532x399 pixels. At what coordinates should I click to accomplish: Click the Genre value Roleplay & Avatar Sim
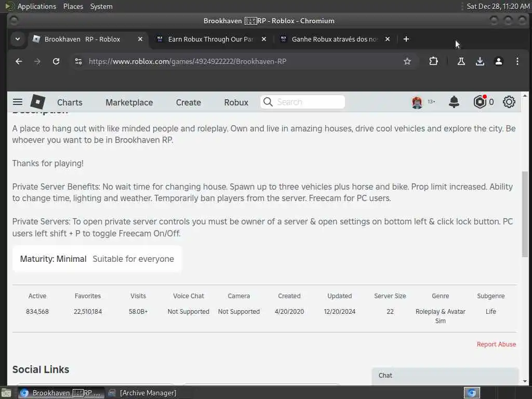(x=441, y=316)
